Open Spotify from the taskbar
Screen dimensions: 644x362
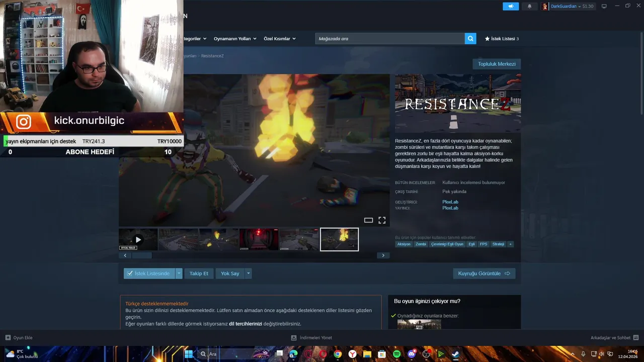[x=396, y=354]
